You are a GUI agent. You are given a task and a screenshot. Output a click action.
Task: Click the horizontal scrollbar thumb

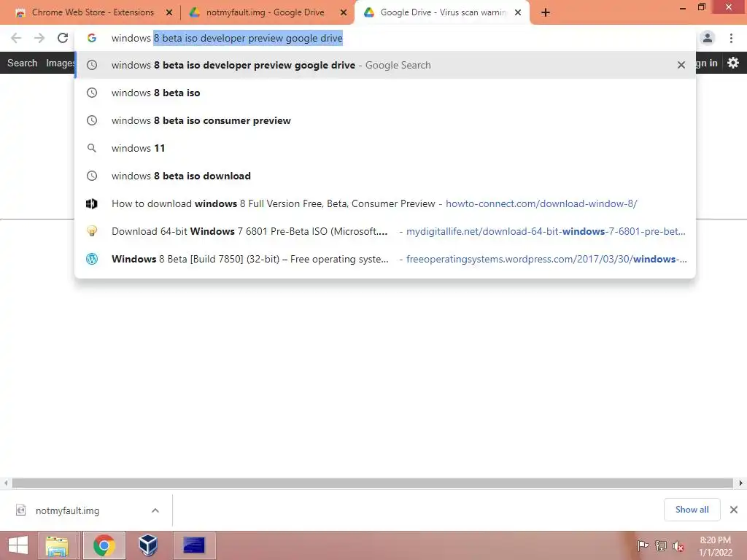point(373,483)
